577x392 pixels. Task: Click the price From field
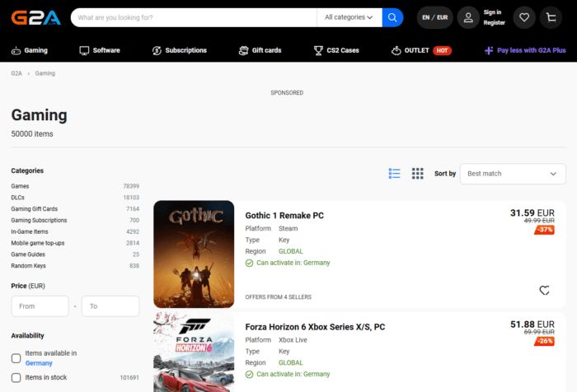click(x=40, y=306)
